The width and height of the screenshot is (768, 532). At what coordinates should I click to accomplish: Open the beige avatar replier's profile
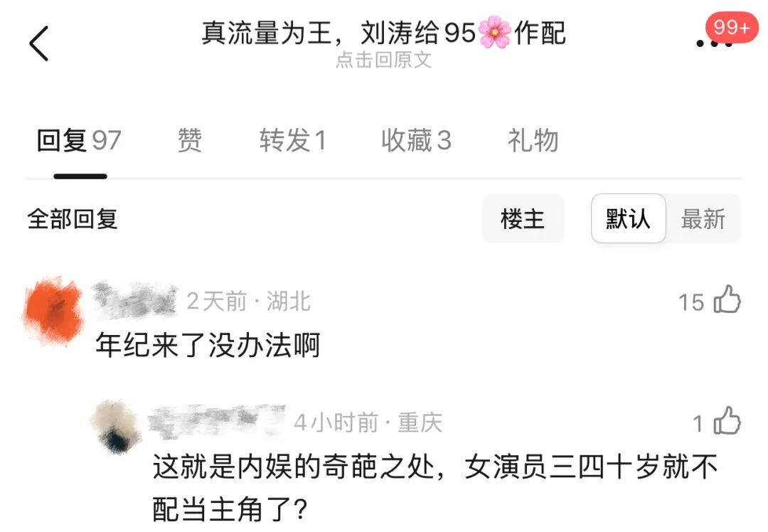tap(116, 427)
